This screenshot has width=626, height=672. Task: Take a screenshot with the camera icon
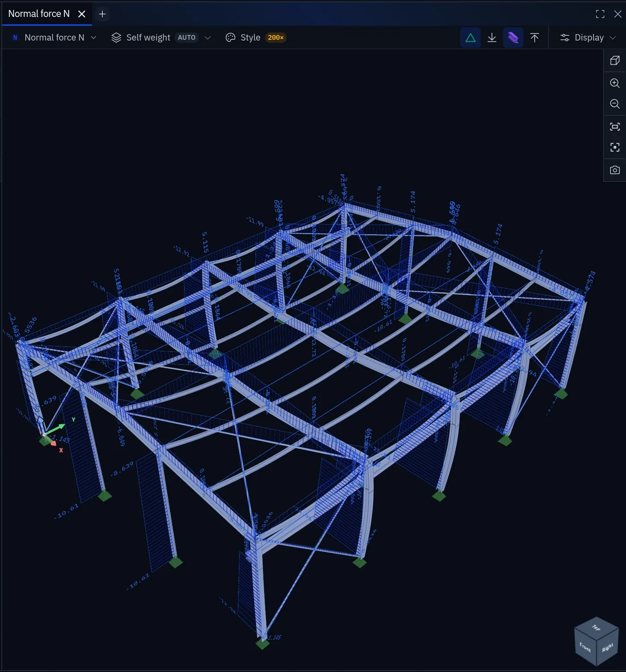click(x=615, y=170)
